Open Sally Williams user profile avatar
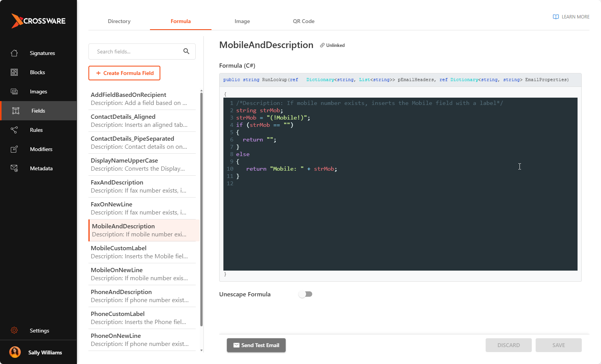Screen dimensions: 601x364 (x=15, y=352)
